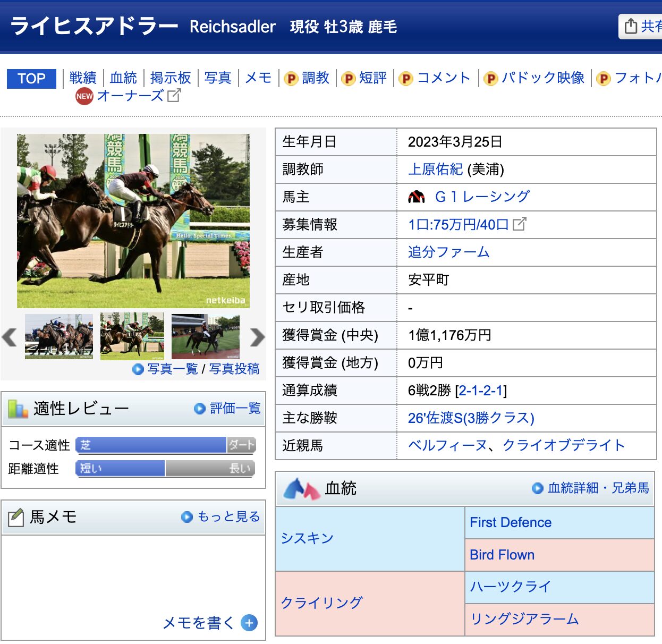Go to the 掲示板 tab
This screenshot has width=662, height=644.
click(x=171, y=78)
